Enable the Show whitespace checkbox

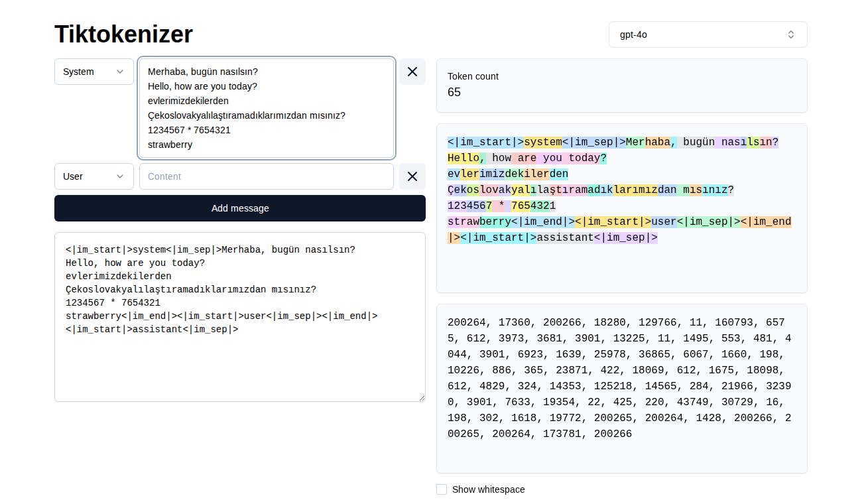coord(442,489)
